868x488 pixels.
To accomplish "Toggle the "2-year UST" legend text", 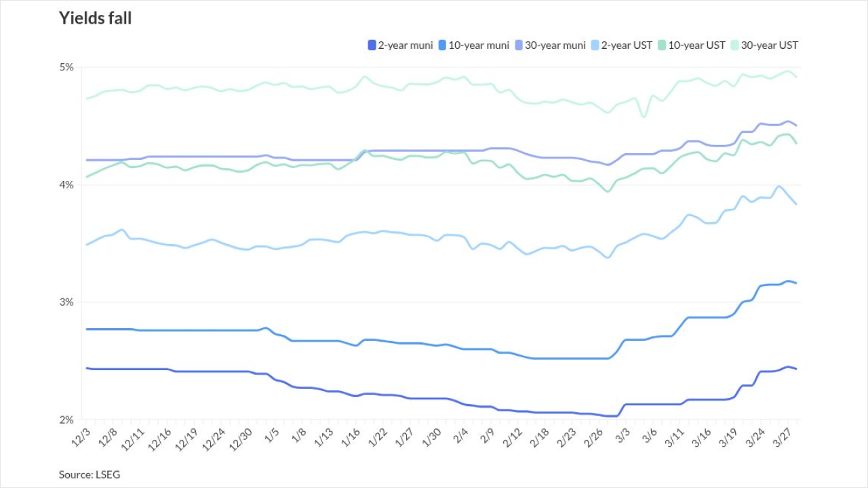I will coord(627,45).
